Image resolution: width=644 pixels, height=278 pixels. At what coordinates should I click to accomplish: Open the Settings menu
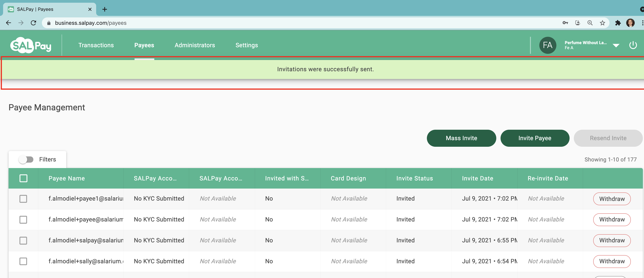click(x=247, y=45)
